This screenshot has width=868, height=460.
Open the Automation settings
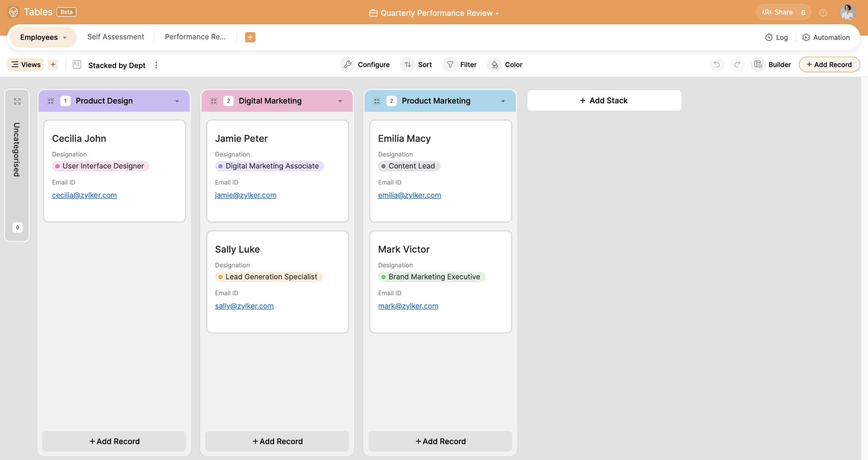826,37
